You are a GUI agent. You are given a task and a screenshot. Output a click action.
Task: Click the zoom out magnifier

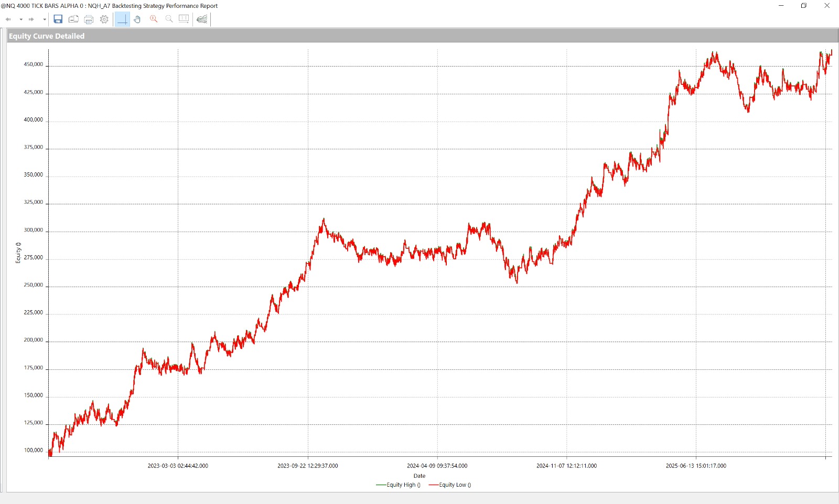point(169,19)
